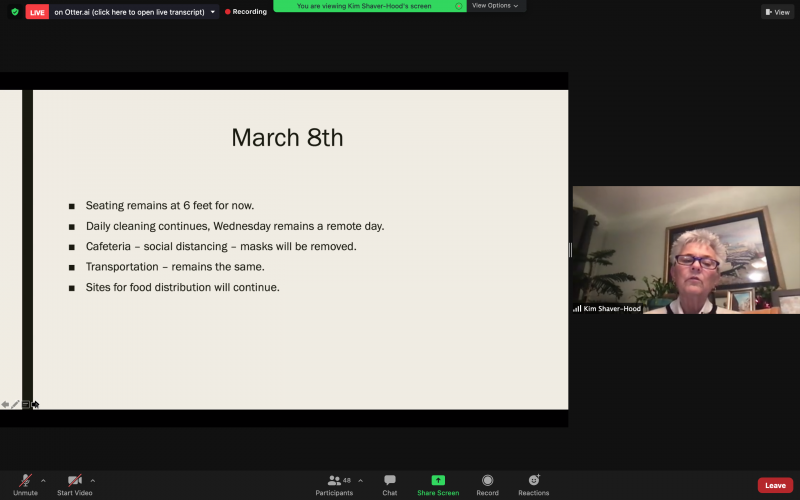Viewport: 800px width, 500px height.
Task: Open the View Options dropdown
Action: point(495,6)
